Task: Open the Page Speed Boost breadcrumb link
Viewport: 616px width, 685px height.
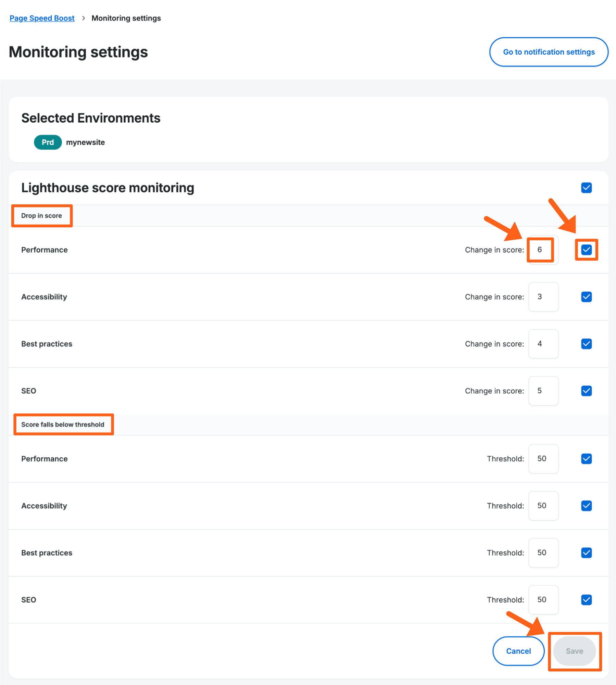Action: (42, 18)
